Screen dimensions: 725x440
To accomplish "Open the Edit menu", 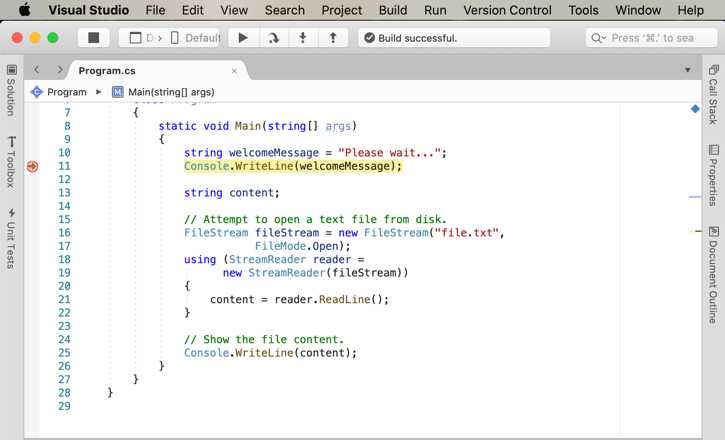I will pyautogui.click(x=192, y=10).
